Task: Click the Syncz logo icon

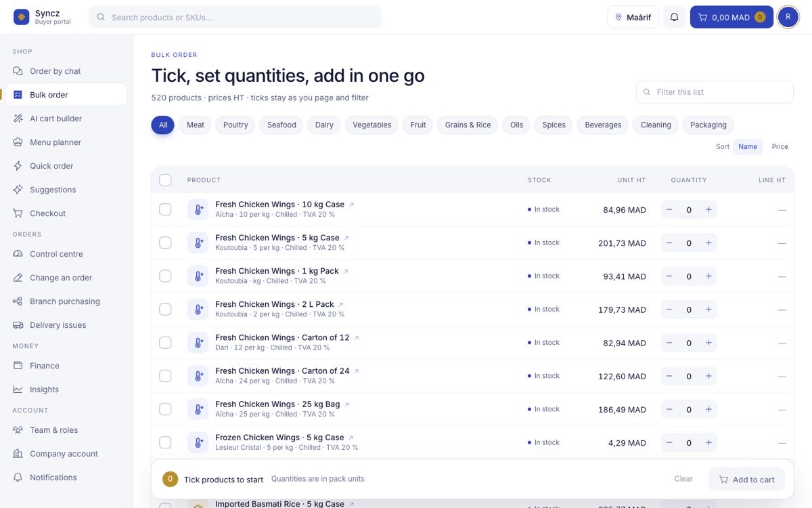Action: (21, 17)
